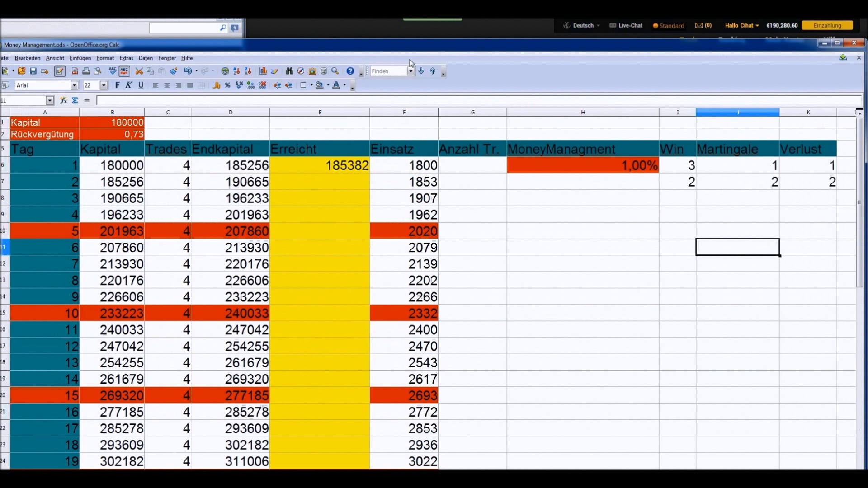Click the Sort ascending icon
868x488 pixels.
pyautogui.click(x=236, y=71)
